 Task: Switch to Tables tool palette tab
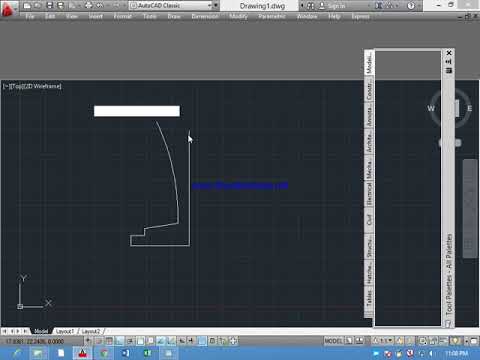[369, 298]
